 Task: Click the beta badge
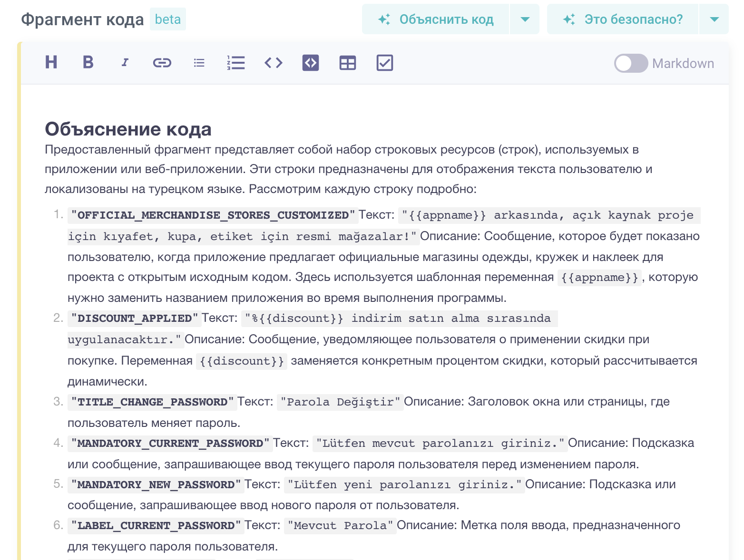(x=168, y=19)
